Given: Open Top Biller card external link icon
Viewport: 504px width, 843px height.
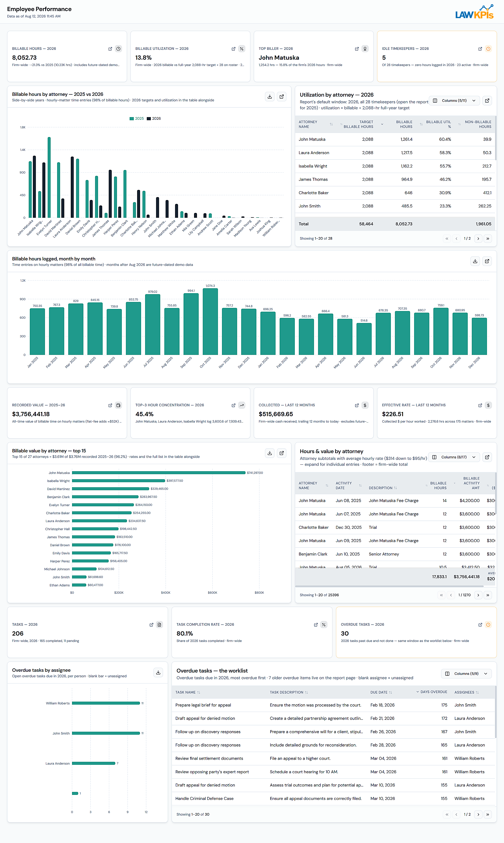Looking at the screenshot, I should pyautogui.click(x=357, y=49).
